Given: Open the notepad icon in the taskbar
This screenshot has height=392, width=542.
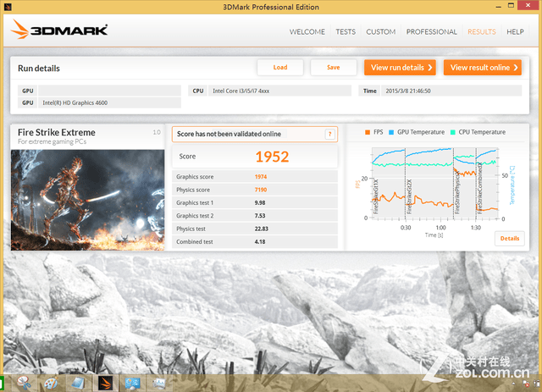Looking at the screenshot, I should (78, 383).
